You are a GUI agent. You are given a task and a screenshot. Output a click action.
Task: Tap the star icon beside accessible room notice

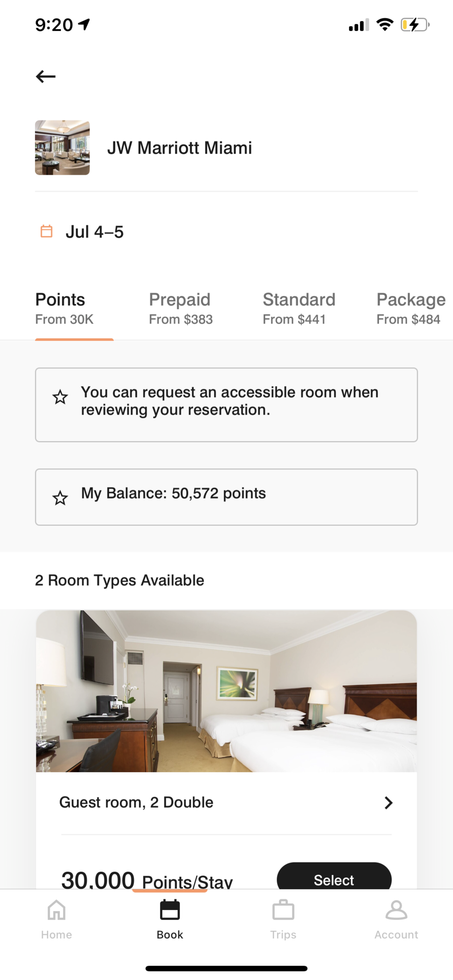click(x=60, y=397)
